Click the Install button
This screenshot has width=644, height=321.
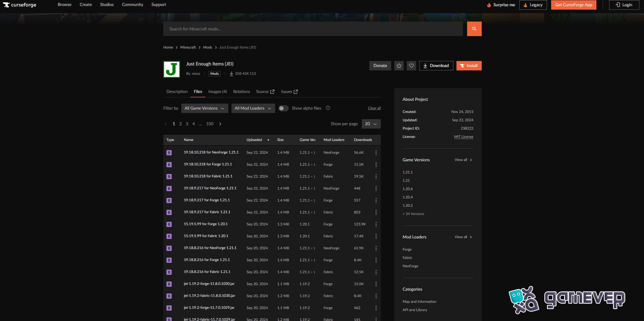click(x=469, y=65)
